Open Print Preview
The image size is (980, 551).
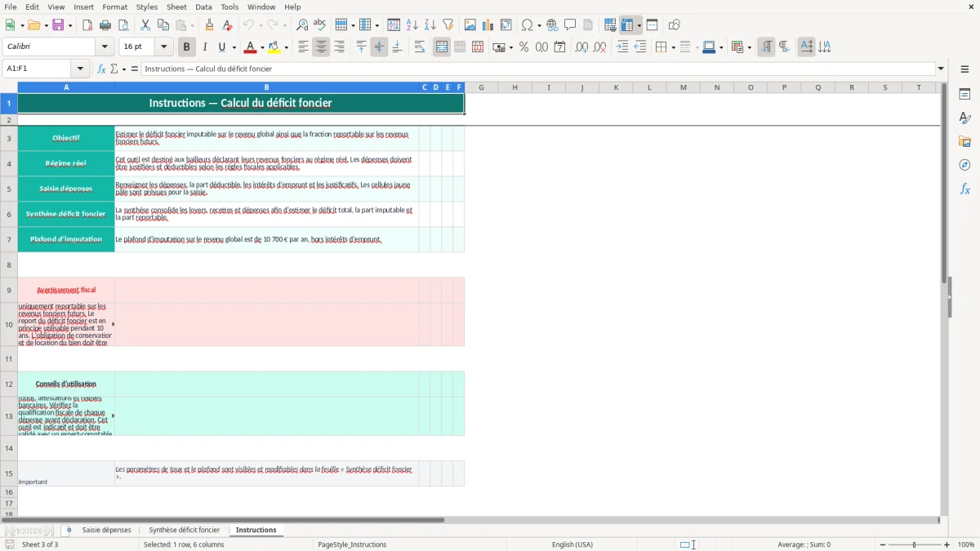point(123,25)
